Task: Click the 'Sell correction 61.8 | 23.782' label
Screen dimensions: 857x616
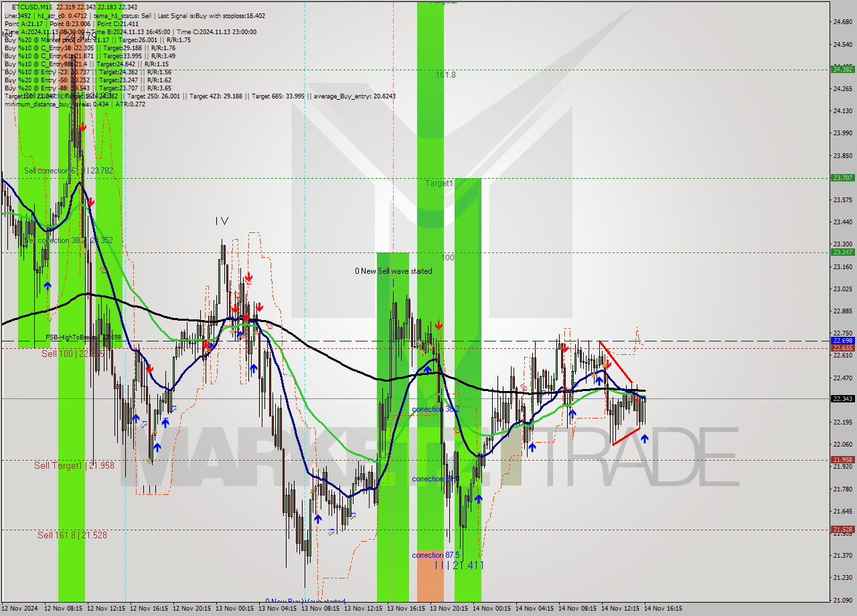Action: click(x=68, y=171)
